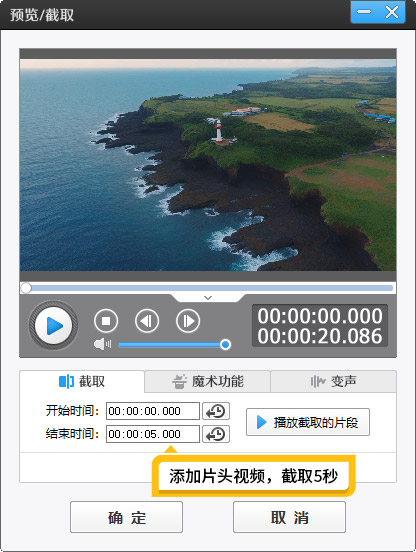Switch to the 截取 tab
The height and width of the screenshot is (552, 416).
click(82, 381)
